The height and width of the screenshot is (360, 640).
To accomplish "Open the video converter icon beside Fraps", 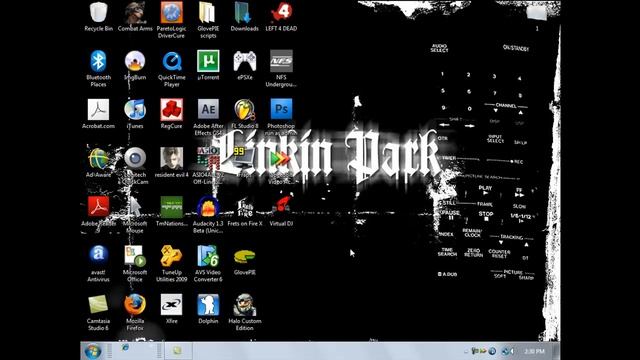I will tap(281, 166).
